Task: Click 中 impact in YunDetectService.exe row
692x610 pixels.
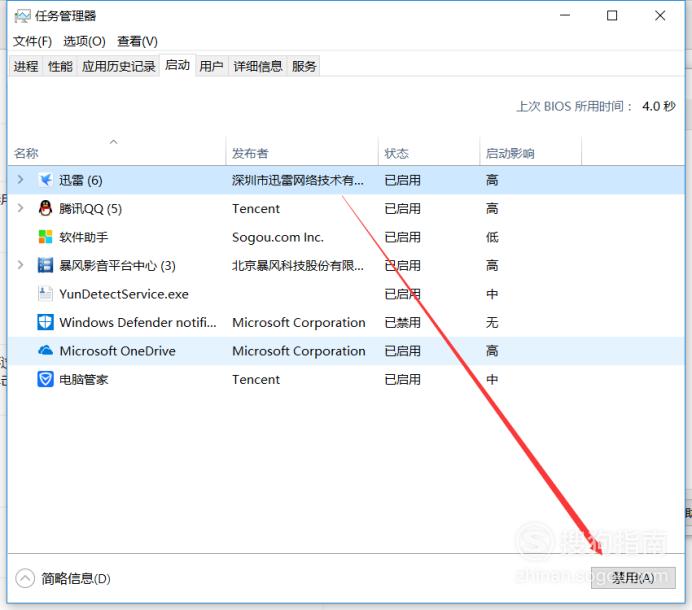Action: 492,294
